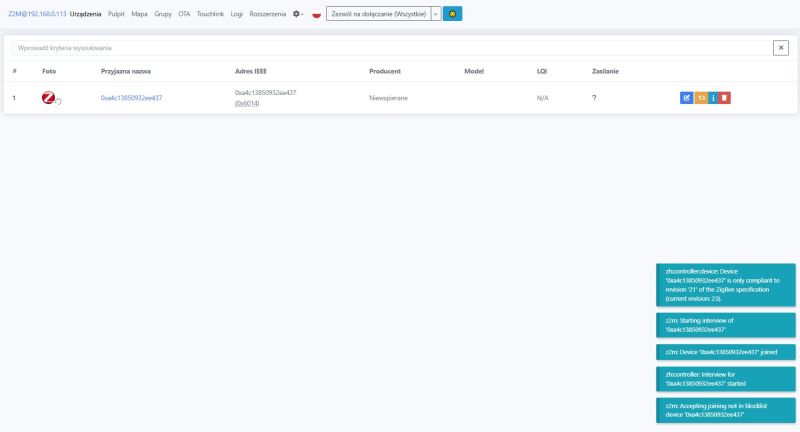Image resolution: width=800 pixels, height=432 pixels.
Task: Switch to the OTA updates page
Action: click(184, 14)
